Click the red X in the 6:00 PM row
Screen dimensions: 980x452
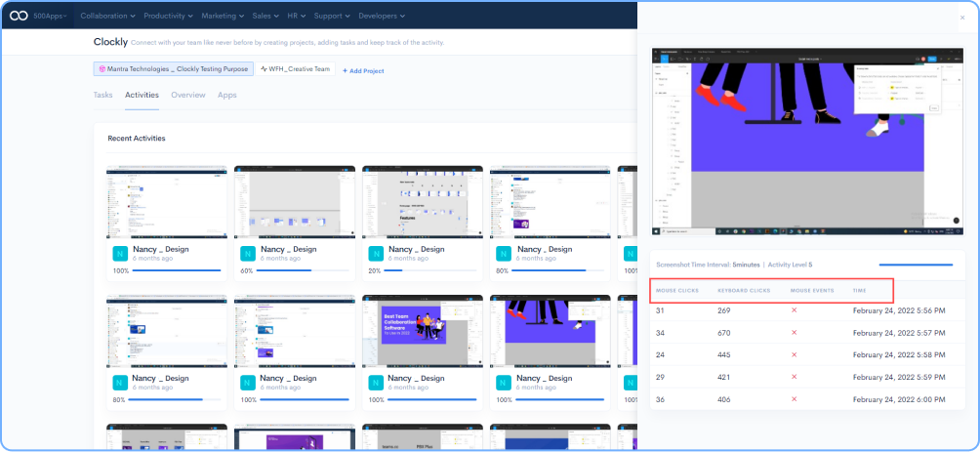(795, 398)
